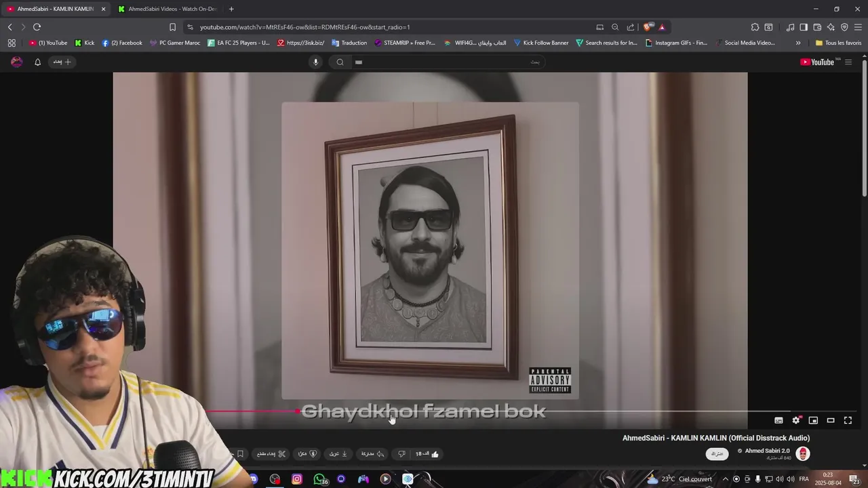
Task: Open WhatsApp from the taskbar
Action: 319,479
